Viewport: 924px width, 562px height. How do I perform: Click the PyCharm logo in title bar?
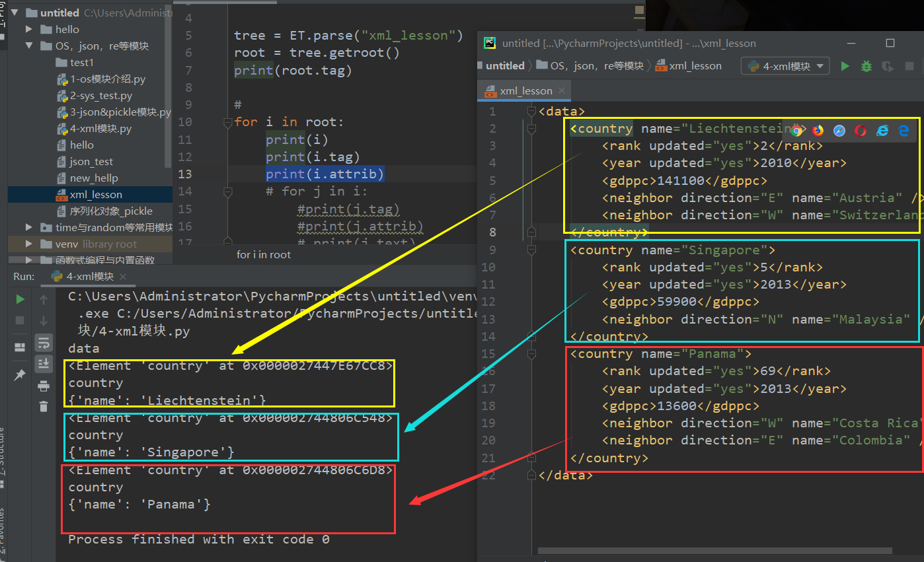tap(490, 43)
